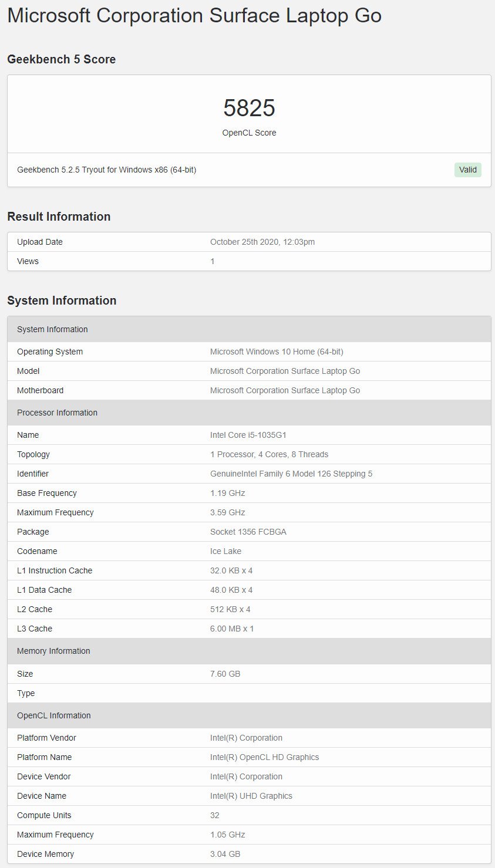Click the Motherboard label
Image resolution: width=495 pixels, height=868 pixels.
40,390
